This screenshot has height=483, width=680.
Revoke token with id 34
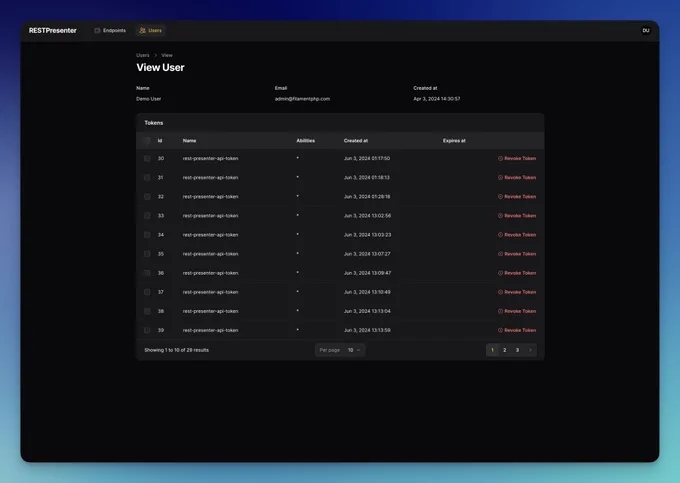click(x=517, y=235)
